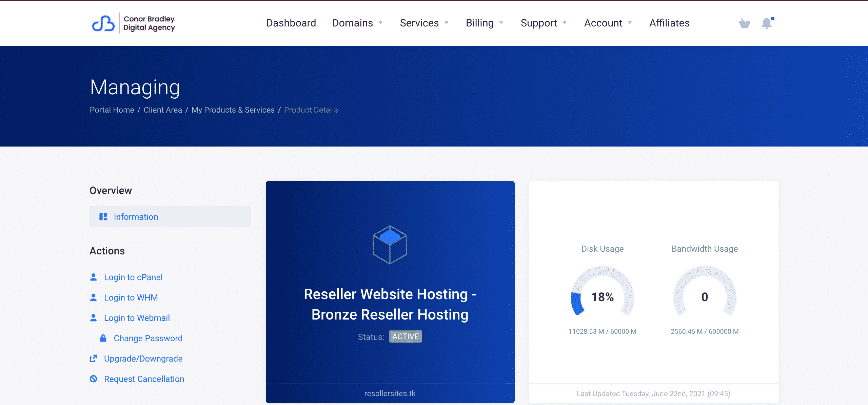This screenshot has width=868, height=405.
Task: Open the Upgrade/Downgrade link
Action: click(x=143, y=359)
